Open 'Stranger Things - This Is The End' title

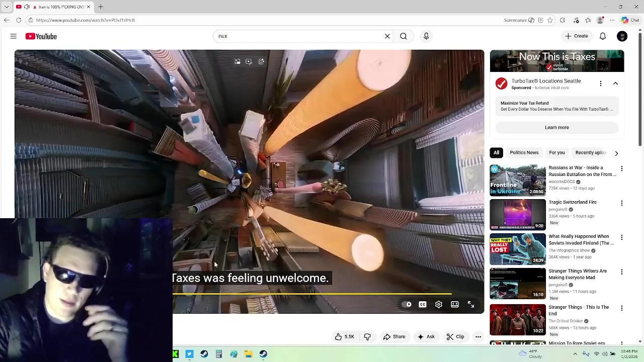579,310
